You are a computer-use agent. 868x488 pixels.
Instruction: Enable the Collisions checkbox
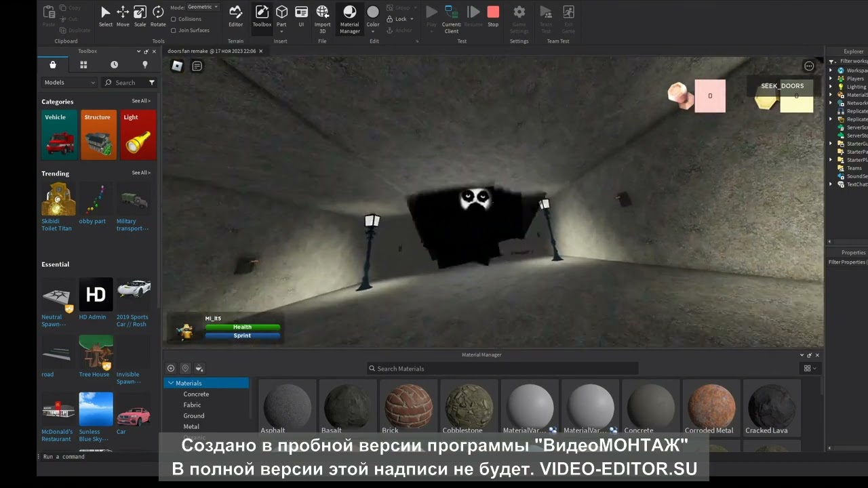click(x=174, y=19)
